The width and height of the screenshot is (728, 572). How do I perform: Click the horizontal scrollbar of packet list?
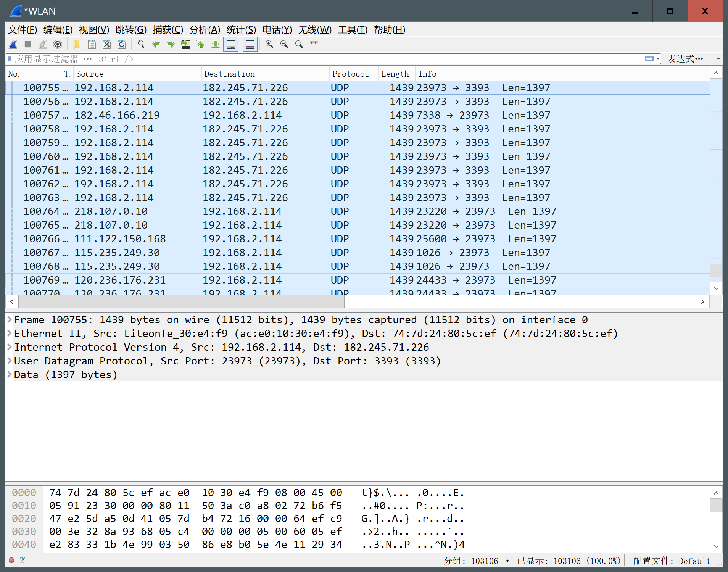[x=181, y=301]
